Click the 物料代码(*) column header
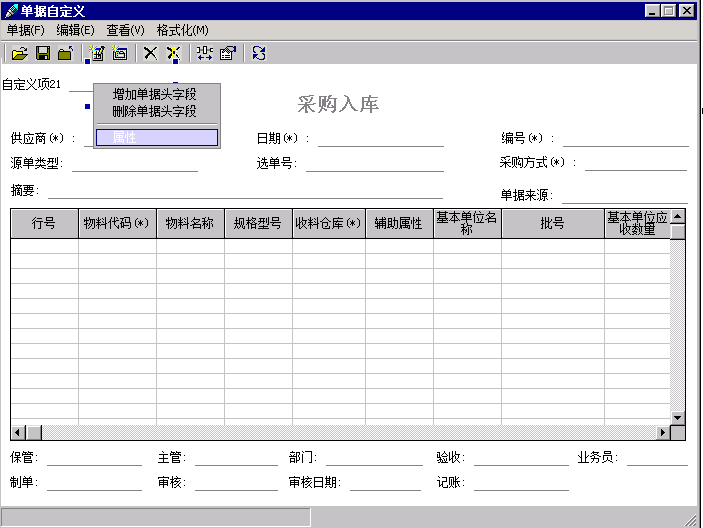Viewport: 703px width, 528px height. [116, 224]
